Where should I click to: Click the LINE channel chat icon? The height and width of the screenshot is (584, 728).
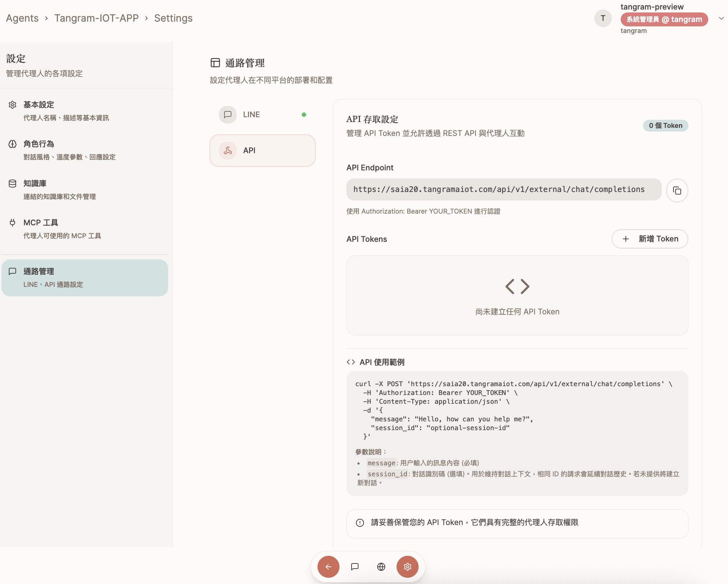[x=228, y=115]
